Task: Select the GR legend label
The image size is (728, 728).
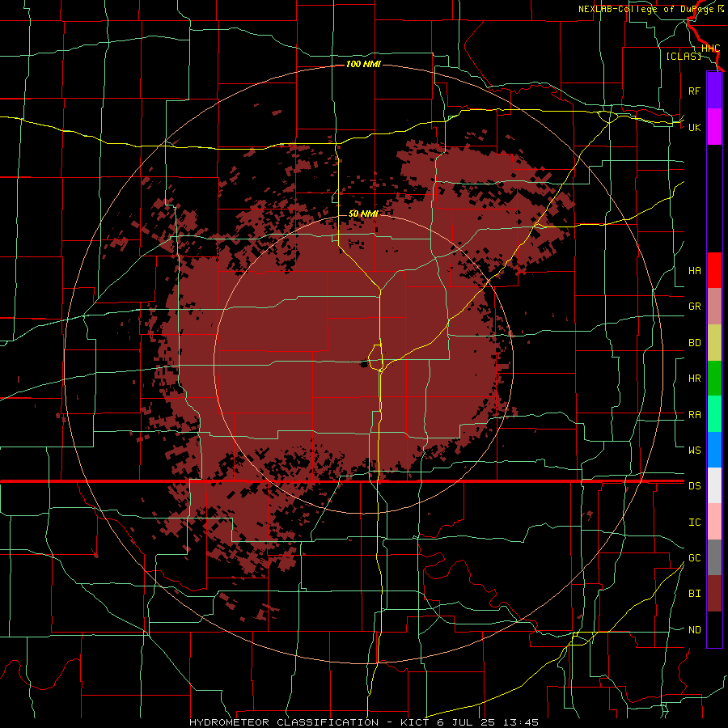Action: click(694, 307)
